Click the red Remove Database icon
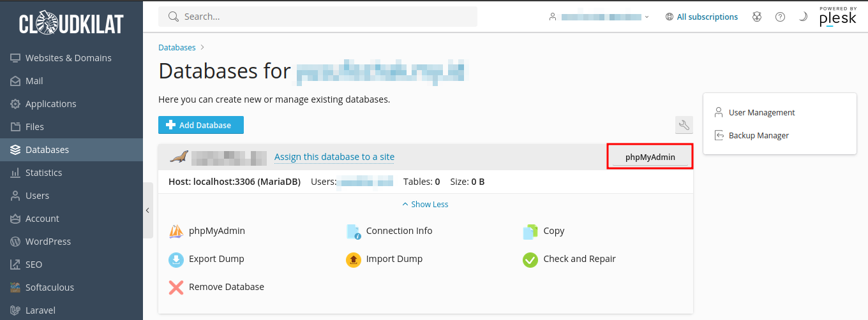Image resolution: width=868 pixels, height=320 pixels. pos(176,287)
